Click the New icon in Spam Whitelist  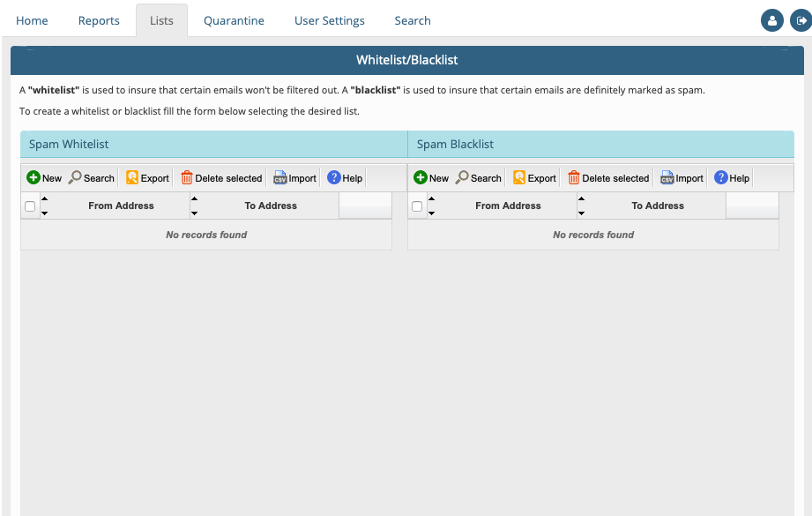[x=34, y=178]
